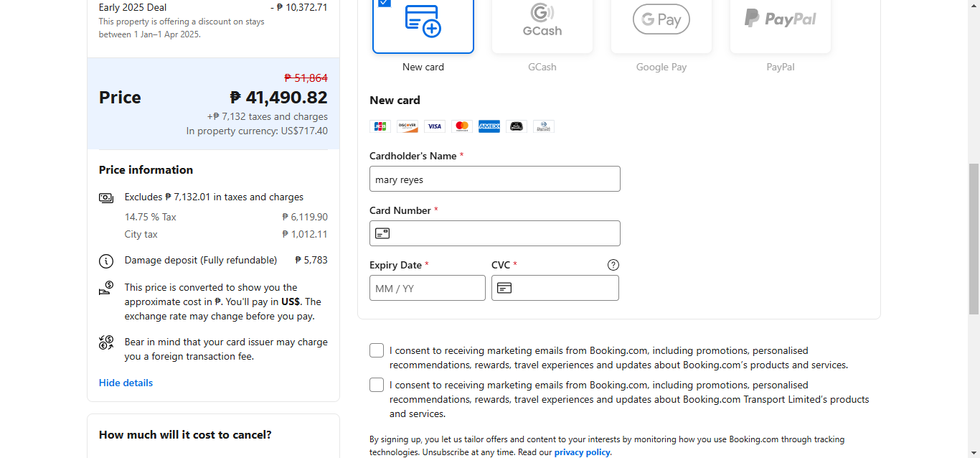The image size is (980, 458).
Task: Open the privacy policy link
Action: (582, 452)
